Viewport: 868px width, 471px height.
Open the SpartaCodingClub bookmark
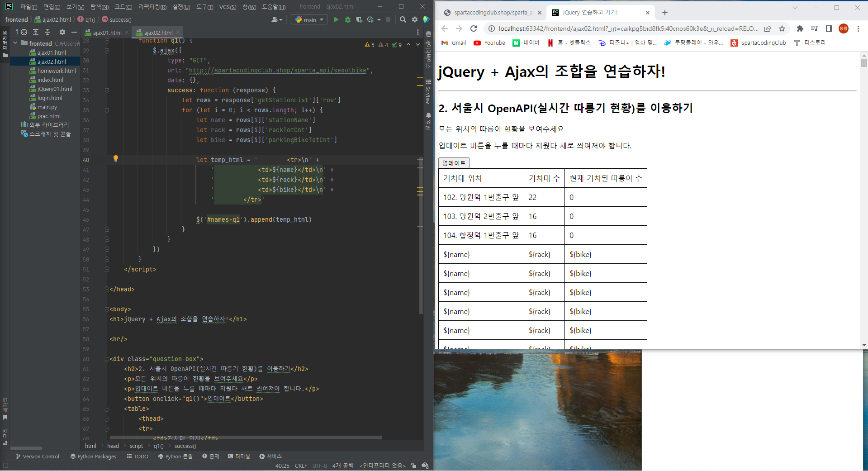click(758, 43)
